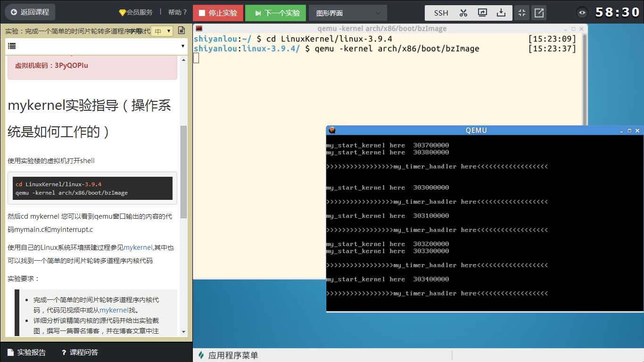Click 实验要求 text in instructions

point(24,279)
